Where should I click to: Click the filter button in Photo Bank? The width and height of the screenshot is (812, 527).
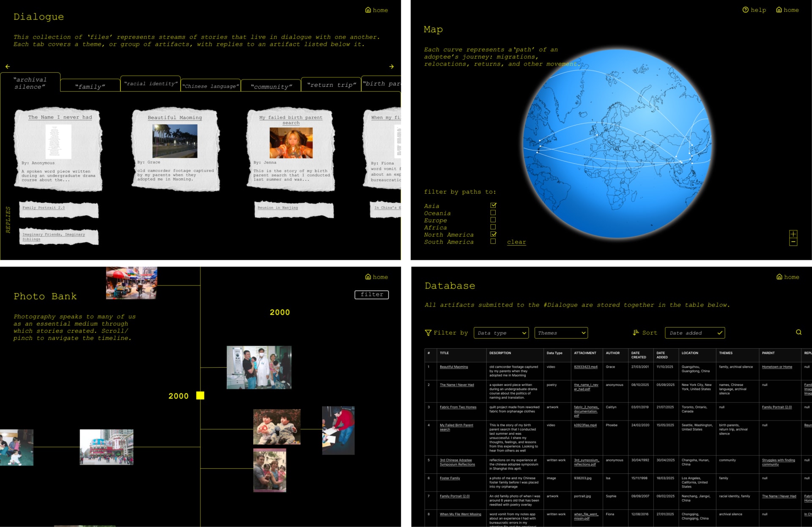pos(372,295)
